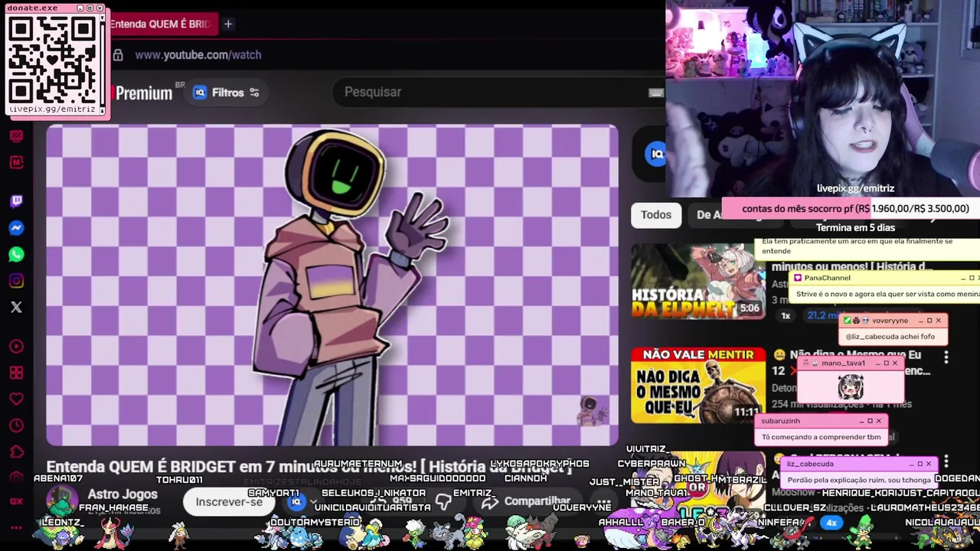Click the IQ badge next to Filtros
The width and height of the screenshot is (980, 551).
point(200,93)
